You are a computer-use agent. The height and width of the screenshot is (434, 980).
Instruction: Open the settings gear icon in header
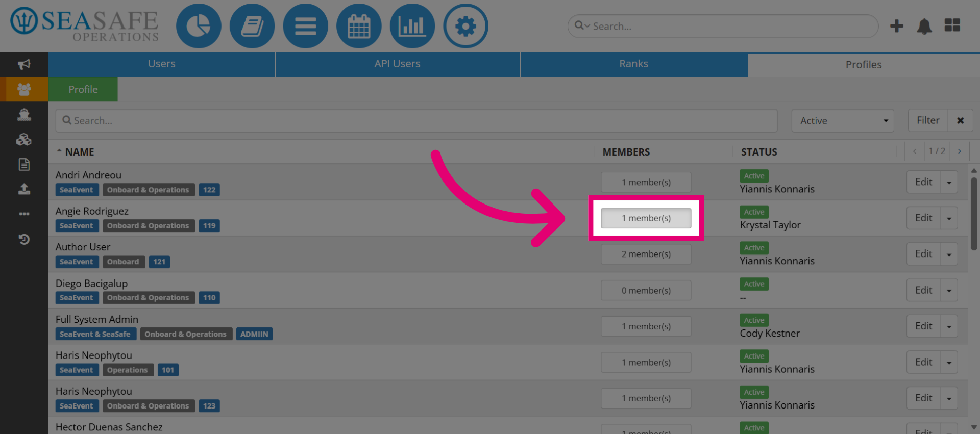(465, 26)
